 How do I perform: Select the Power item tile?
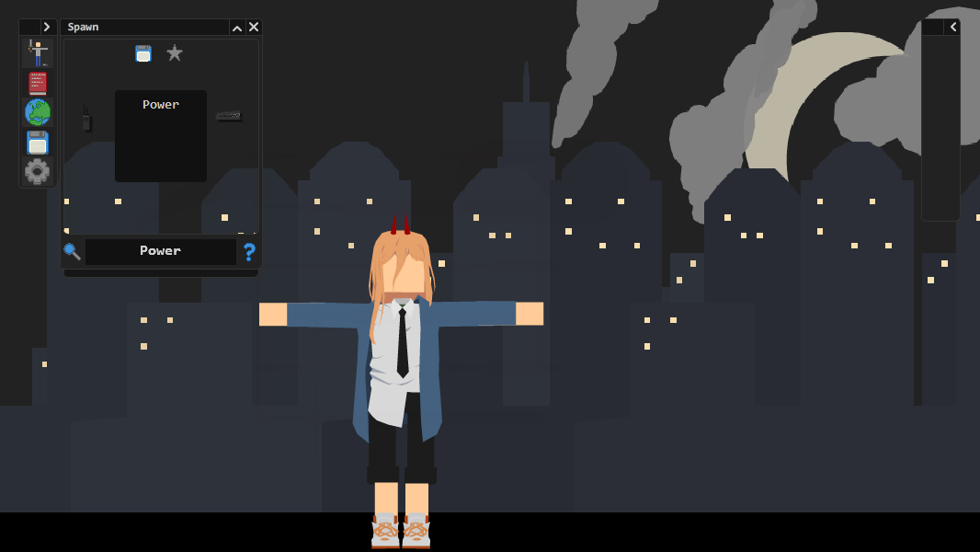(161, 136)
